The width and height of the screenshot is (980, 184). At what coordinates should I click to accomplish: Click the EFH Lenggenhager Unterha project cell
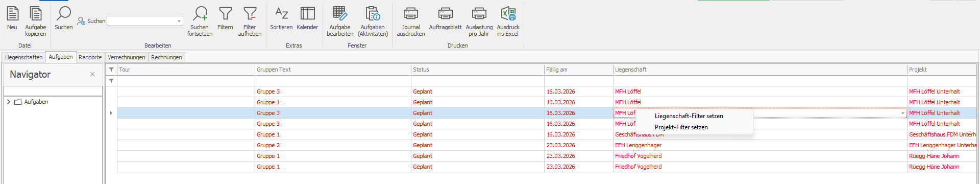[942, 145]
